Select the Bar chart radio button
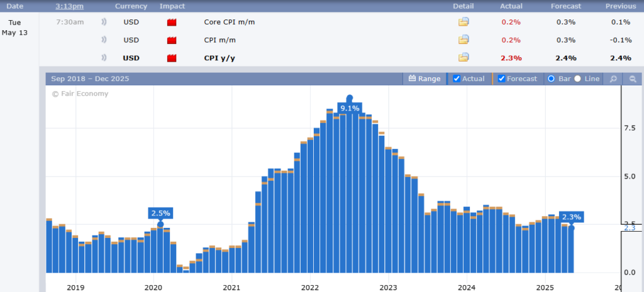This screenshot has width=644, height=292. (x=551, y=79)
